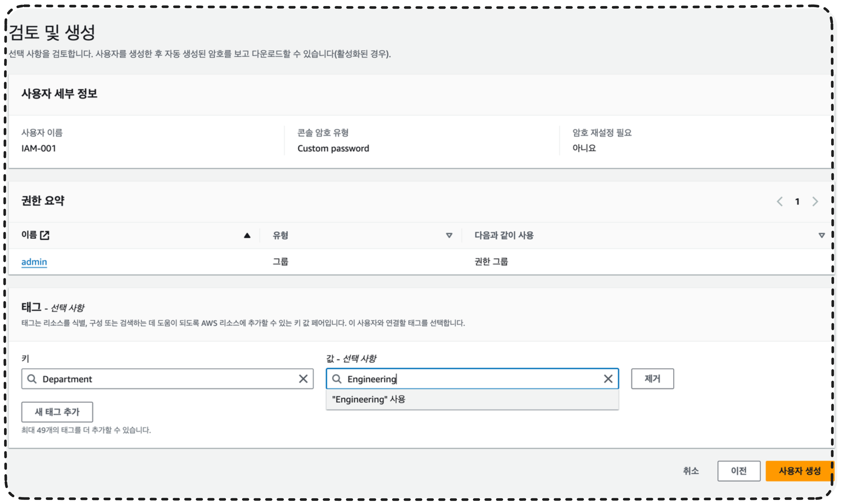Open the admin group link
This screenshot has width=843, height=504.
[34, 262]
